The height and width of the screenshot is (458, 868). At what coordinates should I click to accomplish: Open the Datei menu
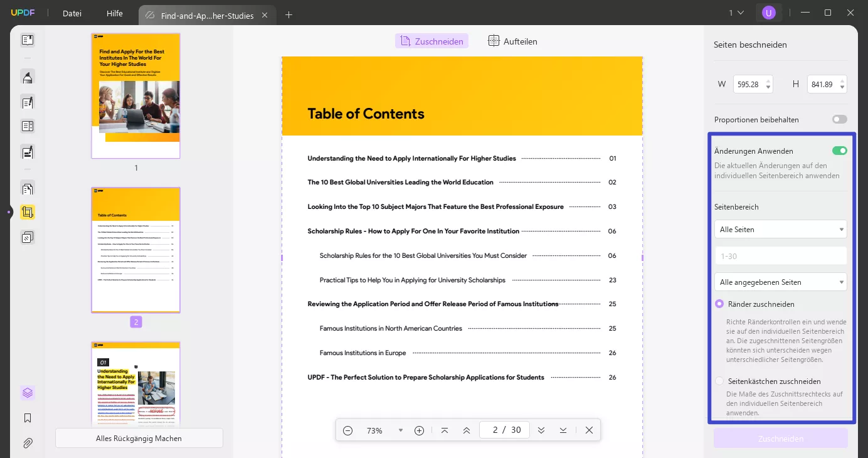tap(72, 13)
